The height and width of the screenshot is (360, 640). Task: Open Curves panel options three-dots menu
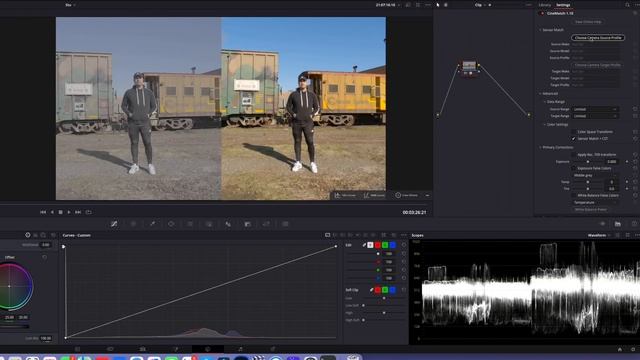click(x=404, y=236)
